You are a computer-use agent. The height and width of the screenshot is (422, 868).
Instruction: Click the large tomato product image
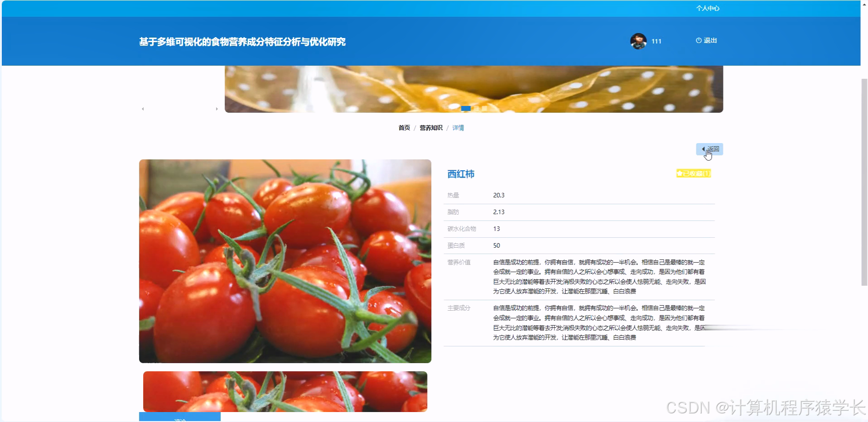[285, 261]
